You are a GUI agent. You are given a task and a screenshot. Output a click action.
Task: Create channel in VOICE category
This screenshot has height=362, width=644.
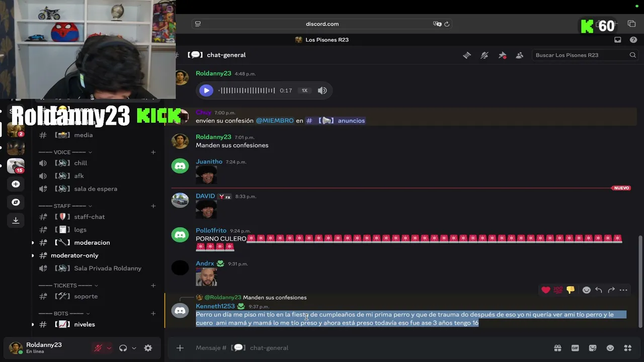tap(153, 152)
